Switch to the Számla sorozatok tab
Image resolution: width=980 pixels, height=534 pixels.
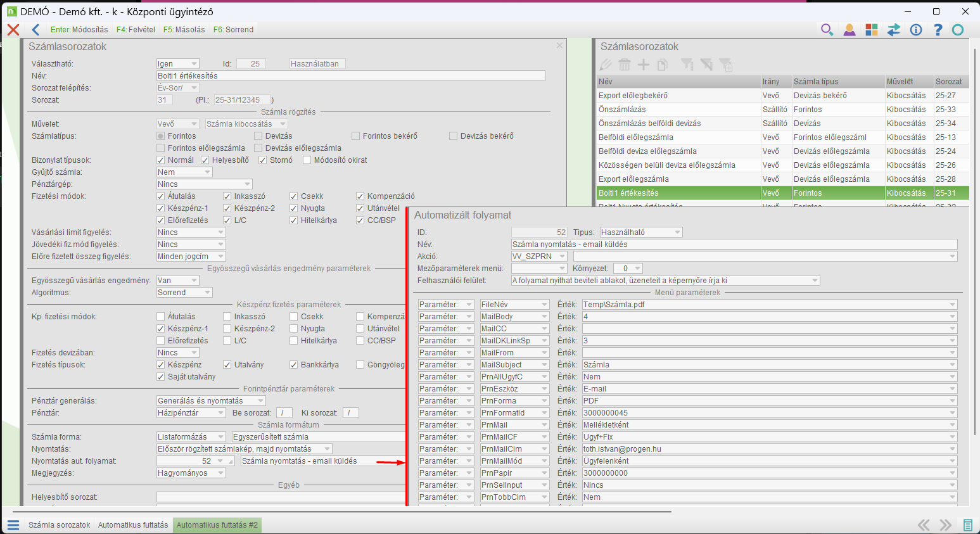pyautogui.click(x=59, y=525)
